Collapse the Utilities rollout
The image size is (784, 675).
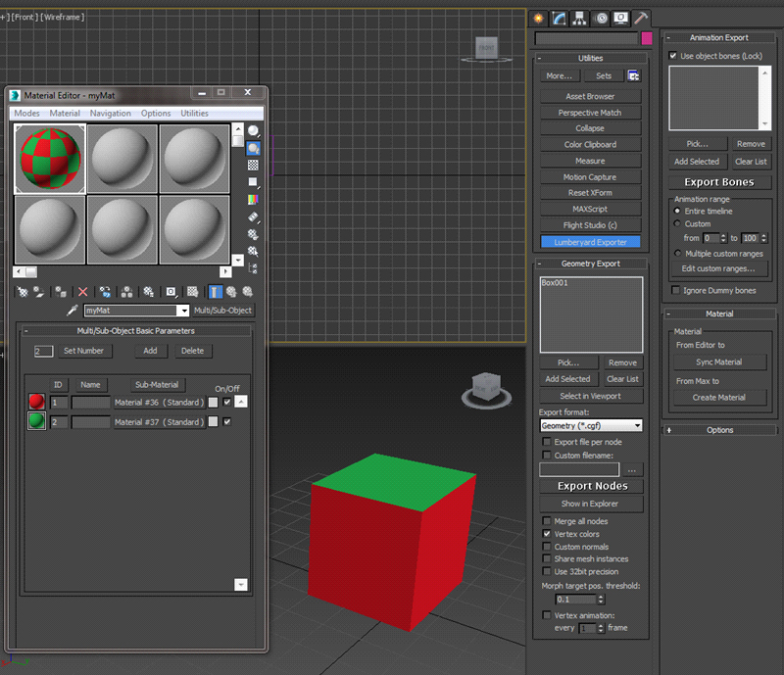click(x=591, y=58)
